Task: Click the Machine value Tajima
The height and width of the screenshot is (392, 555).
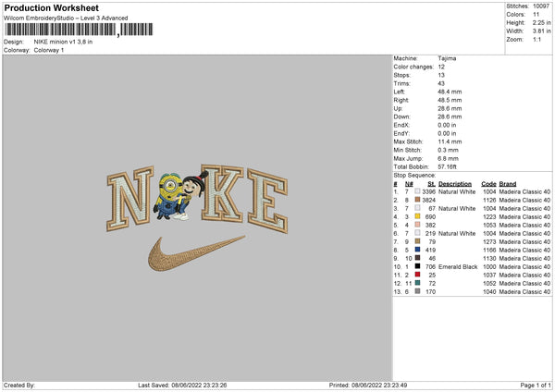Action: pos(447,58)
